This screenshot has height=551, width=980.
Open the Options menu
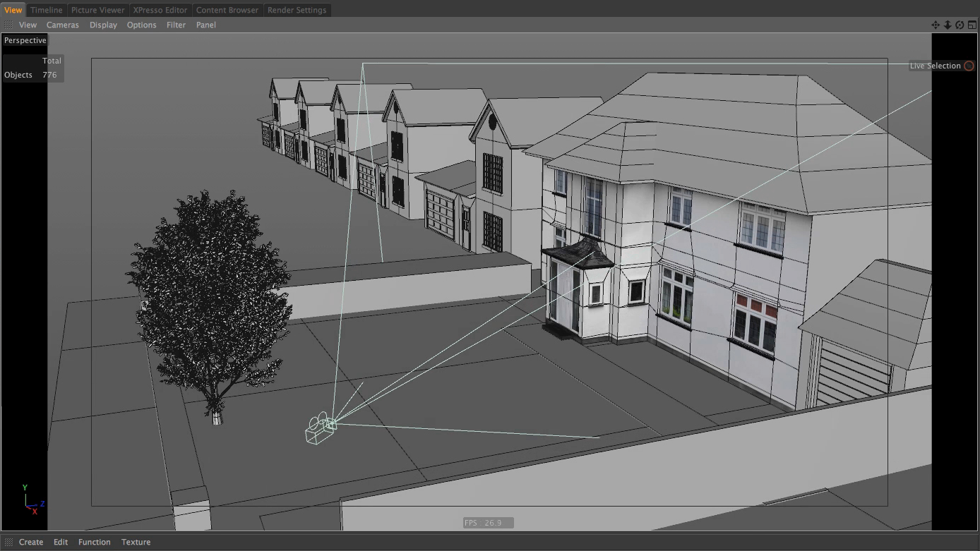point(141,25)
